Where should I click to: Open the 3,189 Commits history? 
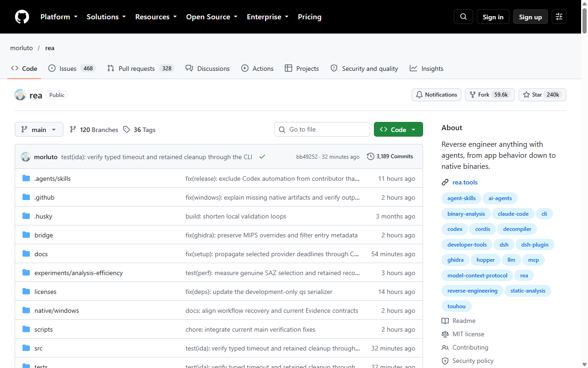coord(390,156)
